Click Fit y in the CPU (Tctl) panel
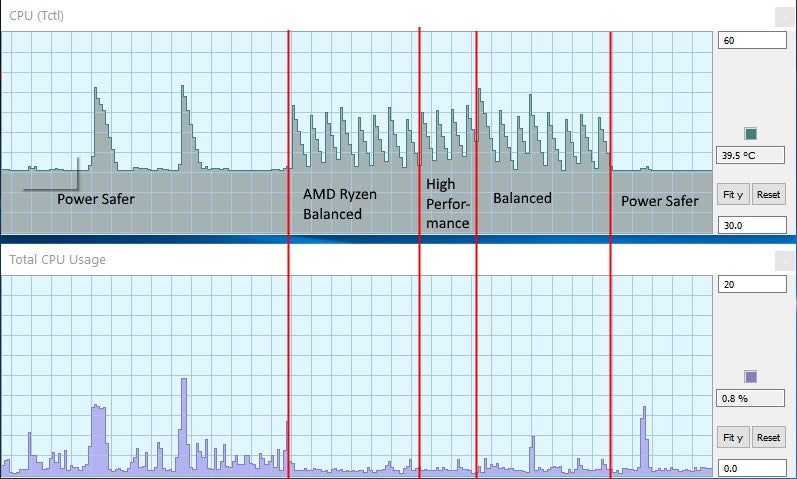The image size is (797, 479). (732, 194)
